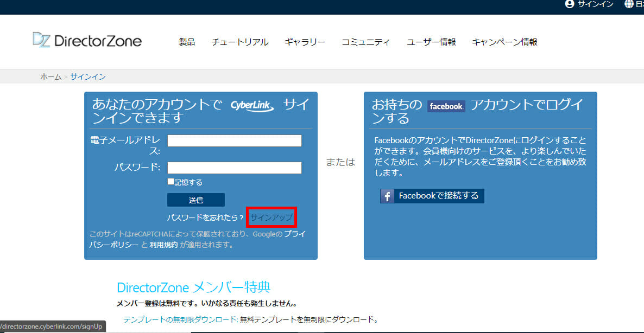Click the Facebook f icon on connect button
Screen dimensions: 644x333
(387, 196)
